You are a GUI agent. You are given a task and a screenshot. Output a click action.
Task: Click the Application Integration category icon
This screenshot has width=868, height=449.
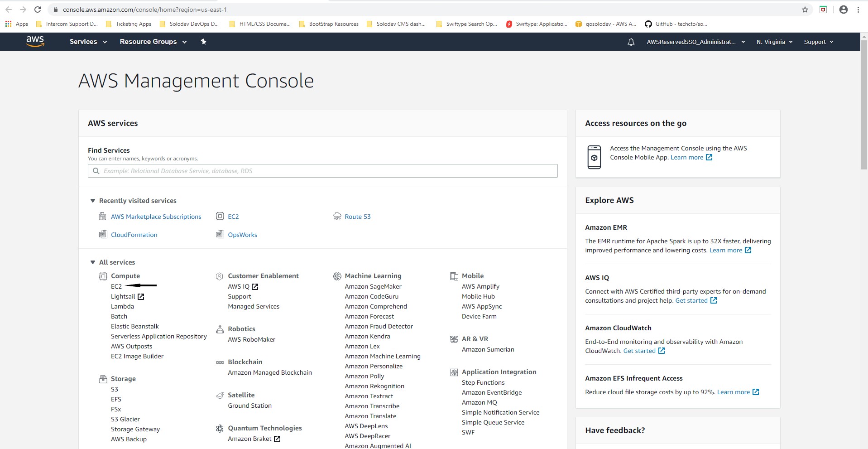tap(454, 372)
